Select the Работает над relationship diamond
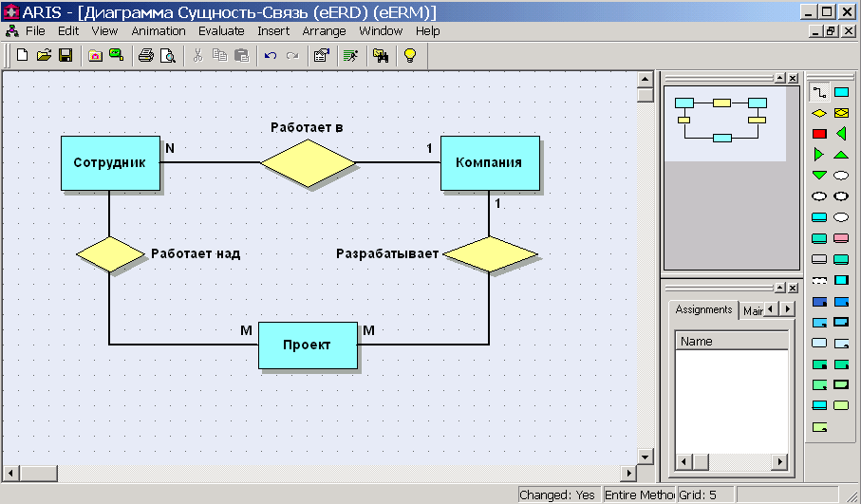 (x=110, y=254)
